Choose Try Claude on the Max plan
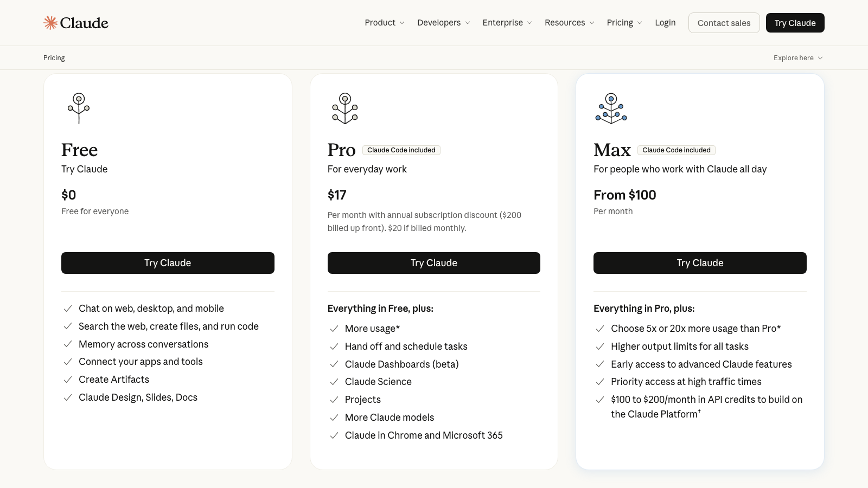 [x=700, y=263]
